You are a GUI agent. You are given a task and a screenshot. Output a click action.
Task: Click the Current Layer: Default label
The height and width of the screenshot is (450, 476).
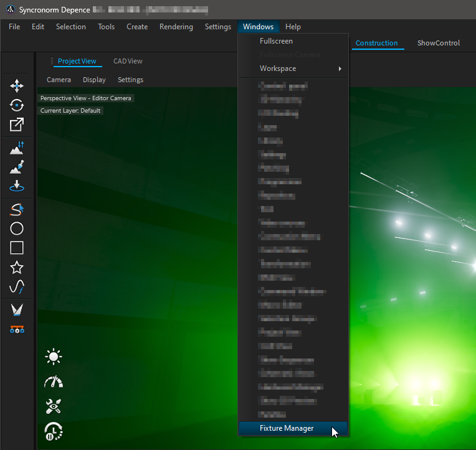pyautogui.click(x=70, y=111)
